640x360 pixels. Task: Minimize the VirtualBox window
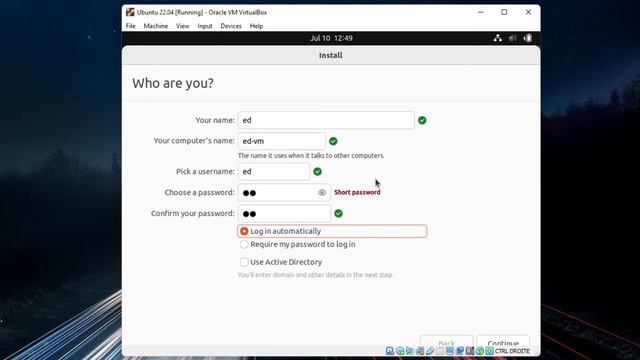(x=481, y=12)
